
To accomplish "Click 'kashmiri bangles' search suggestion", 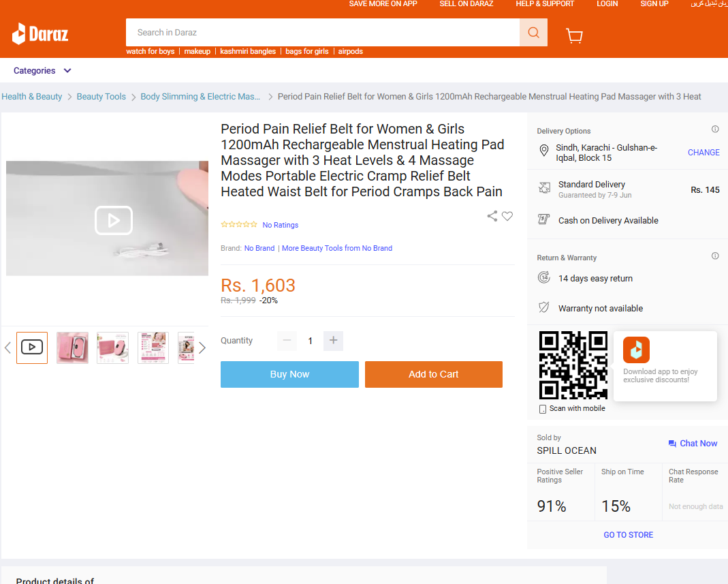I will click(248, 52).
